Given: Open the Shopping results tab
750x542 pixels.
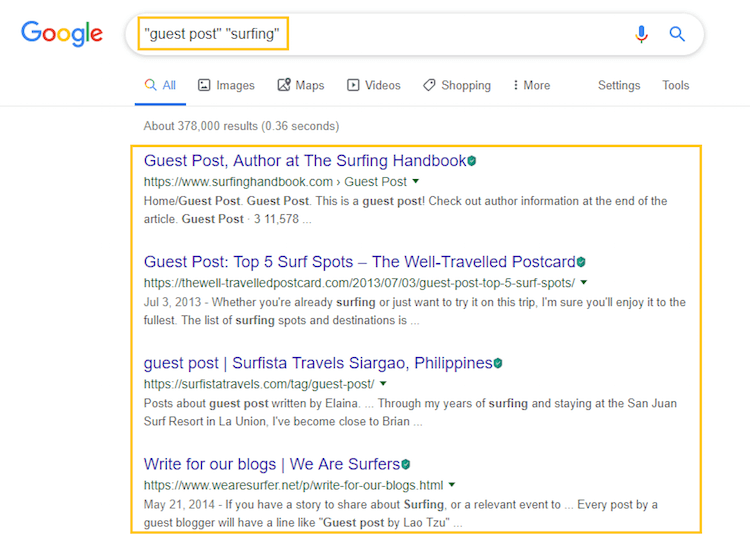Looking at the screenshot, I should click(x=457, y=85).
